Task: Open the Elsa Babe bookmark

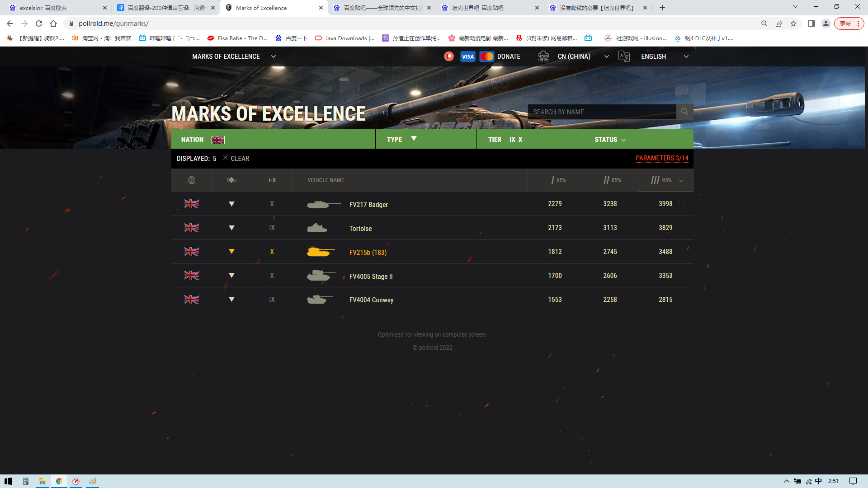Action: point(237,38)
